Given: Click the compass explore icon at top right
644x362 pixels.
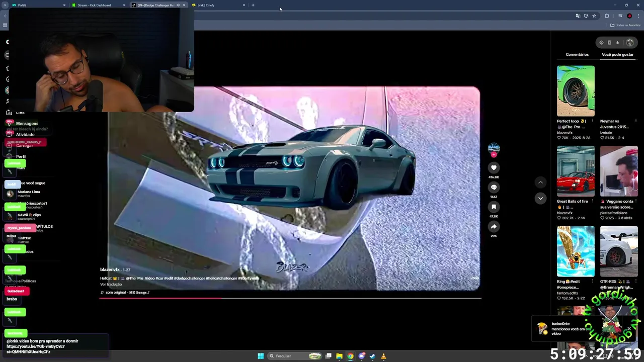Looking at the screenshot, I should click(x=601, y=43).
